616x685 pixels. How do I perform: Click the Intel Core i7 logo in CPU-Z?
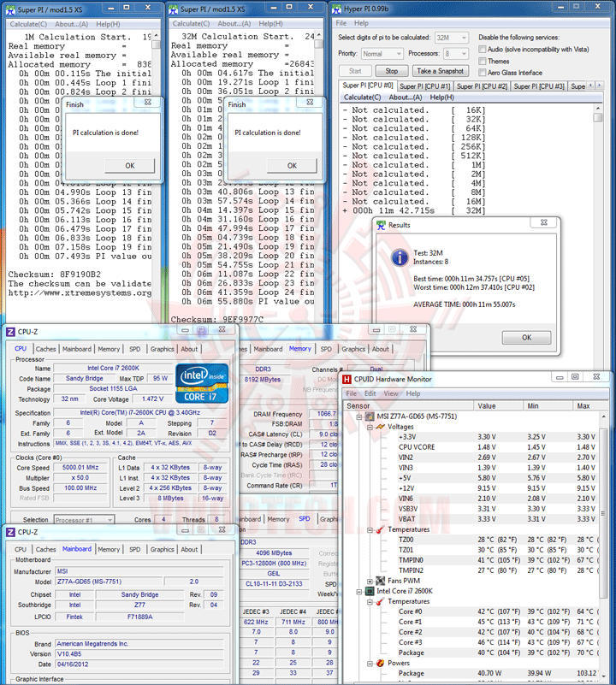(202, 383)
